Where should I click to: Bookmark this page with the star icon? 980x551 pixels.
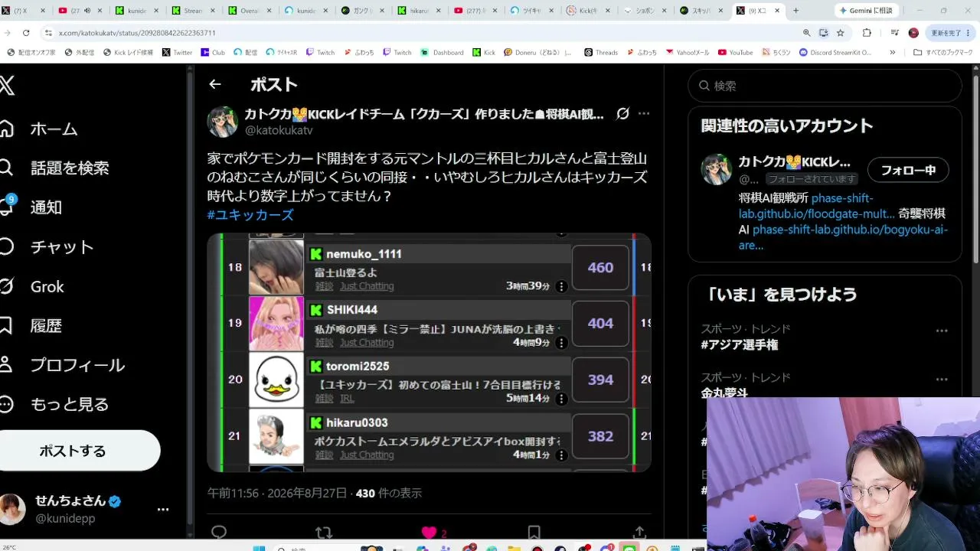(x=840, y=33)
